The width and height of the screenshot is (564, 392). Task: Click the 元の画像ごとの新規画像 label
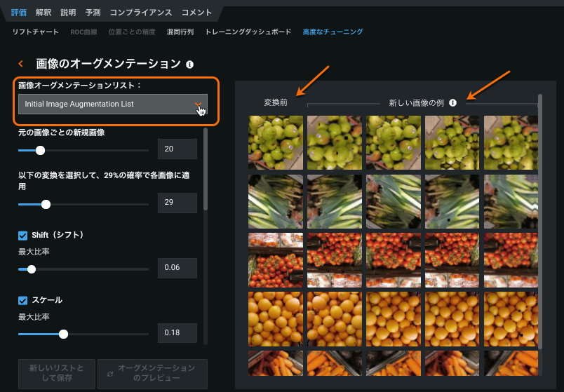tap(62, 133)
